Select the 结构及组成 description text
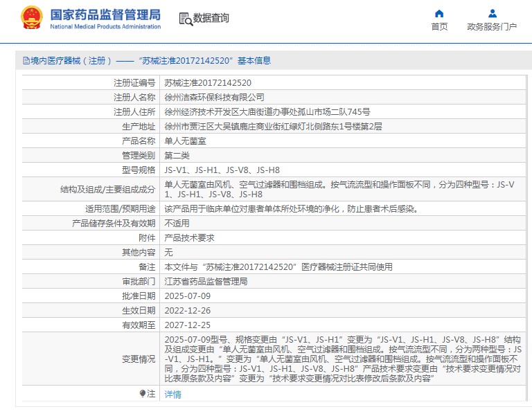The height and width of the screenshot is (416, 532). [339, 189]
